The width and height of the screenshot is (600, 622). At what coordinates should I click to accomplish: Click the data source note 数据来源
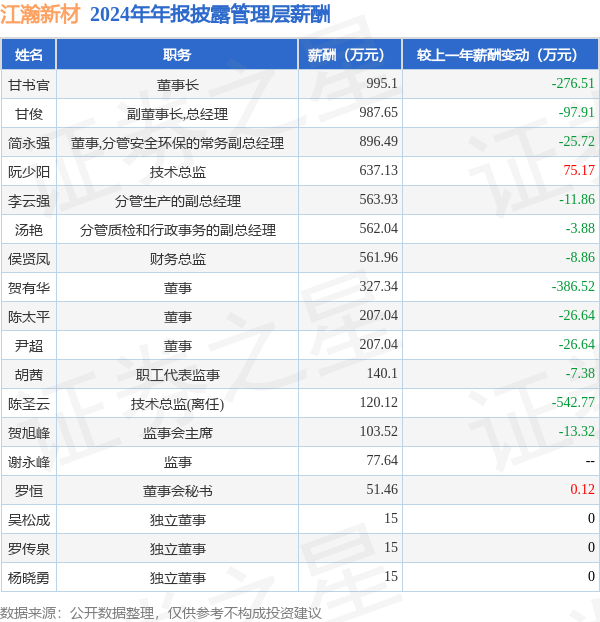coord(161,613)
